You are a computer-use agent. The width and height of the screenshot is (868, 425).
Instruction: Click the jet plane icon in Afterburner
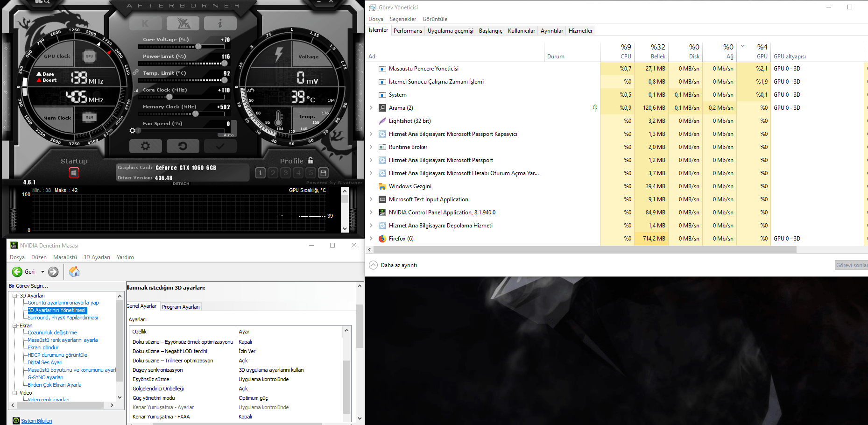click(x=183, y=23)
